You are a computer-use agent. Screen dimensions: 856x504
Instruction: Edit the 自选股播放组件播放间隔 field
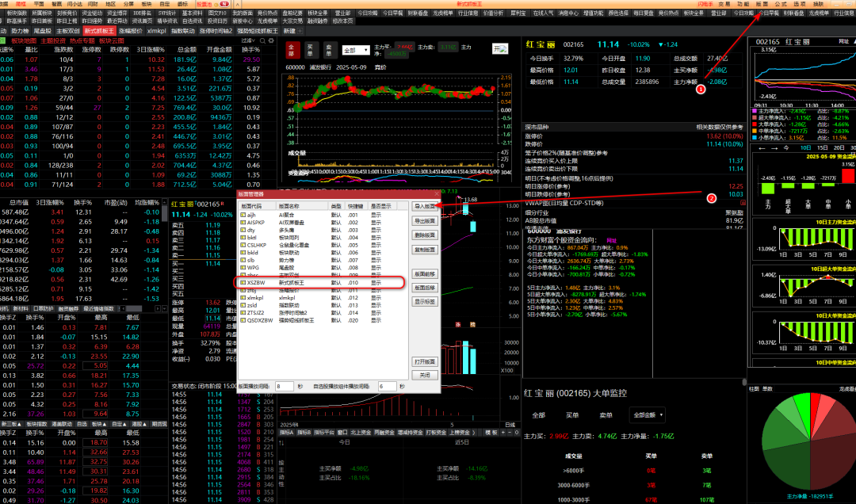[387, 386]
